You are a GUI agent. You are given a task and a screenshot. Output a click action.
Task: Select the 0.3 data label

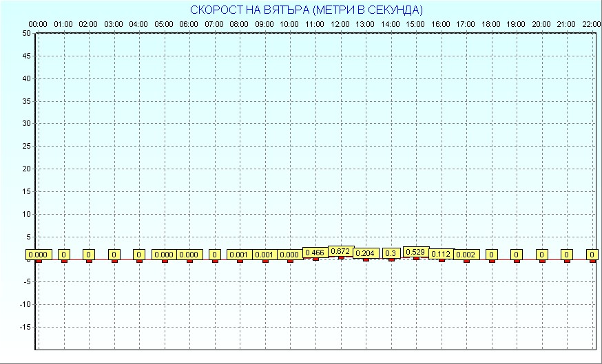(391, 253)
